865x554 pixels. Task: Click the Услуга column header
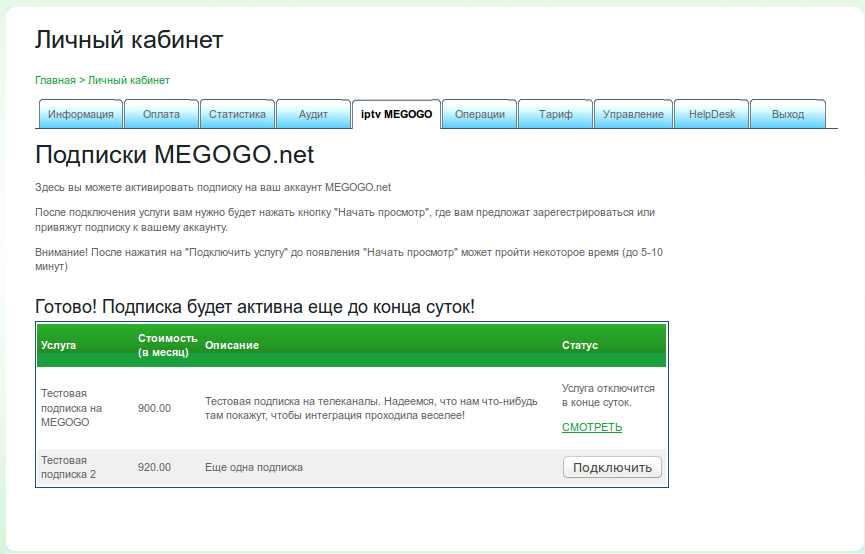[x=58, y=345]
